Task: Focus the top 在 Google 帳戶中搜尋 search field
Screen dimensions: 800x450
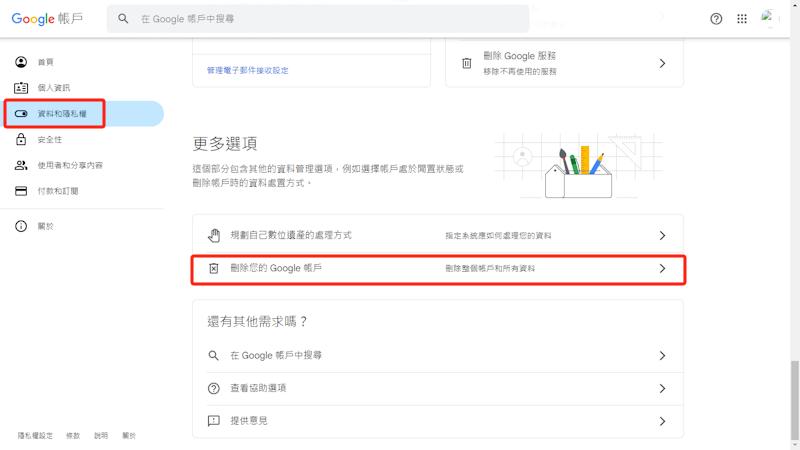Action: click(x=318, y=19)
